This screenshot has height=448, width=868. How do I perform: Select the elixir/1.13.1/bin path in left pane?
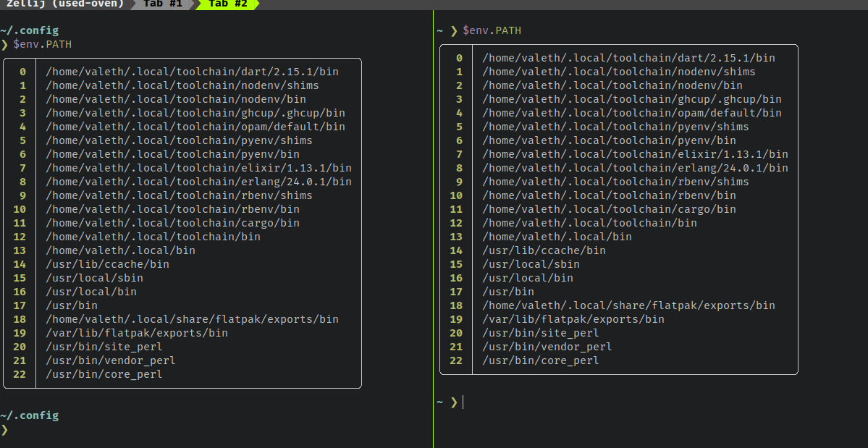[x=199, y=168]
